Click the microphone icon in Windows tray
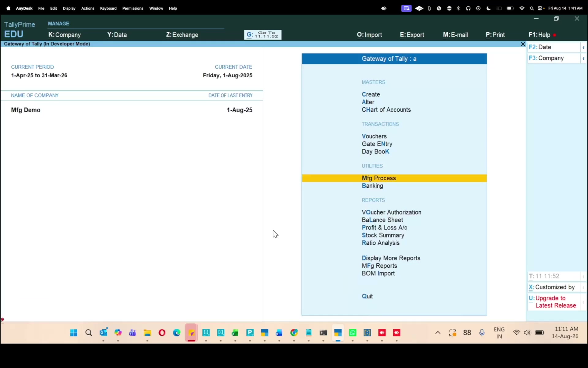 [482, 333]
